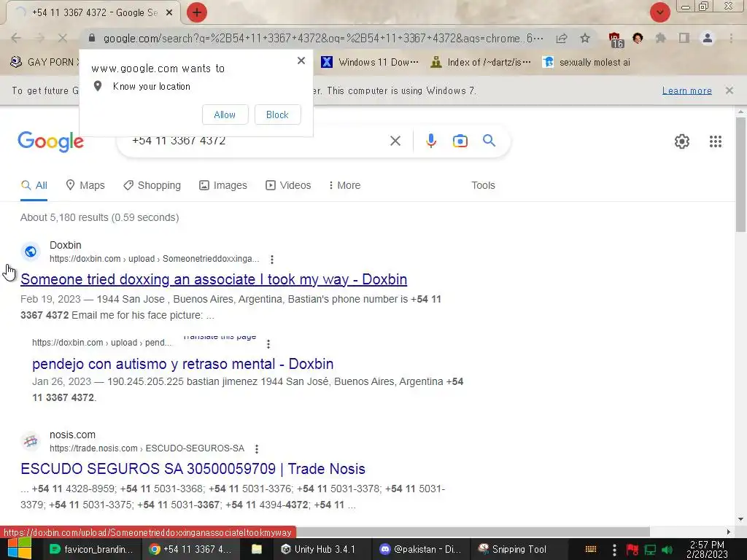Search by image camera icon
This screenshot has width=747, height=560.
tap(460, 141)
